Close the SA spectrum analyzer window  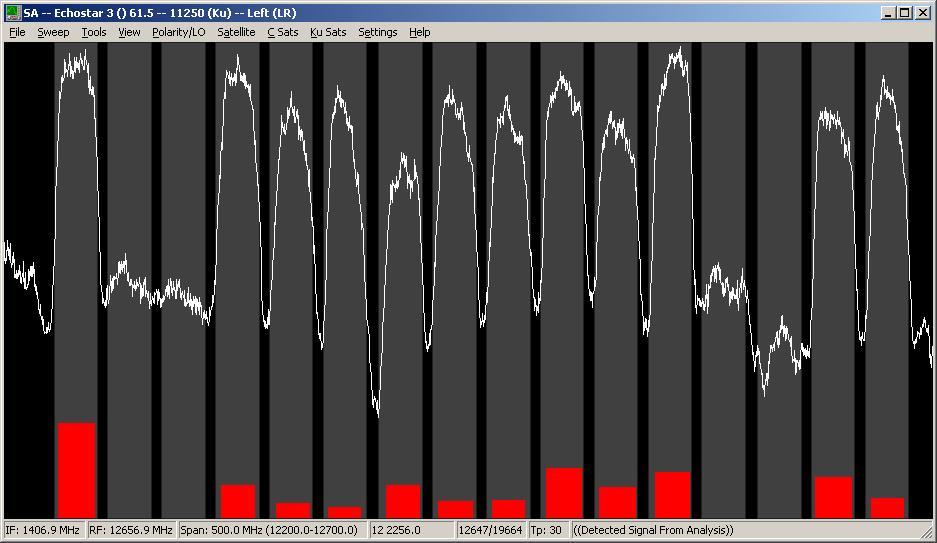(x=923, y=13)
